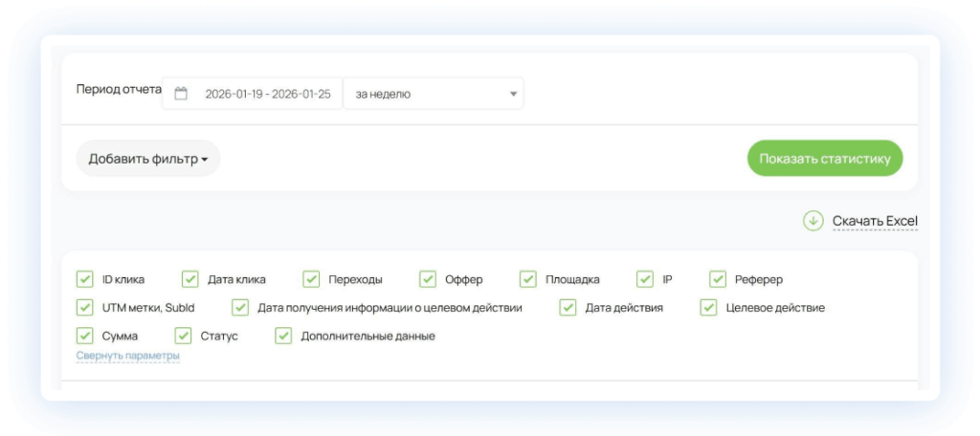Collapse parameters via 'Свернуть параметры' link

click(x=128, y=356)
